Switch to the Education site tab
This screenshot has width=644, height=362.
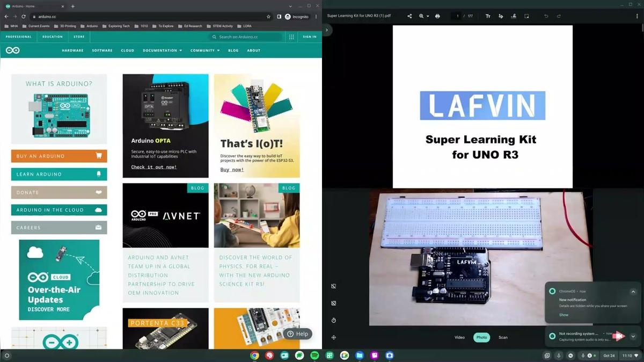pyautogui.click(x=53, y=37)
